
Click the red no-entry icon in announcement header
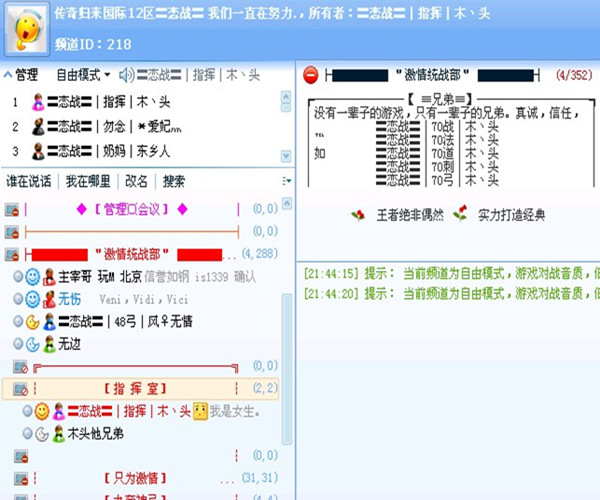(x=310, y=75)
